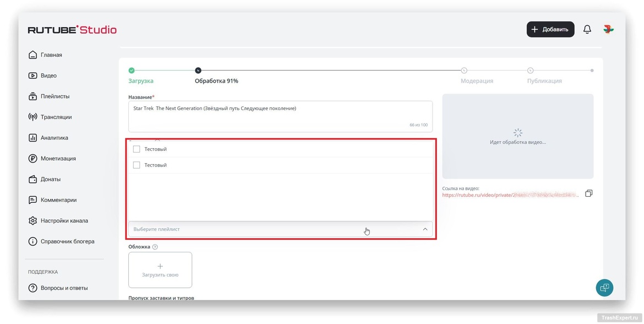The image size is (644, 324).
Task: Click Загрузить свою cover upload box
Action: [160, 270]
